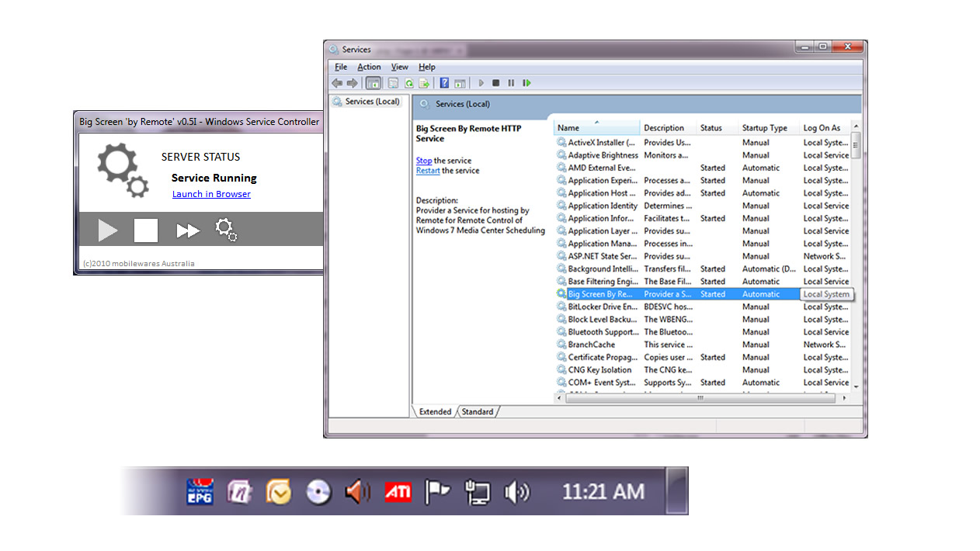
Task: Open the ATI tray icon
Action: tap(398, 492)
